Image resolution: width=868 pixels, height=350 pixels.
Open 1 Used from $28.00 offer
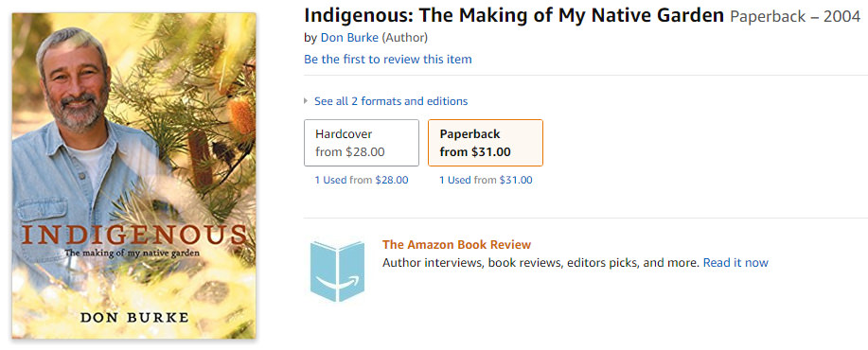[x=362, y=180]
